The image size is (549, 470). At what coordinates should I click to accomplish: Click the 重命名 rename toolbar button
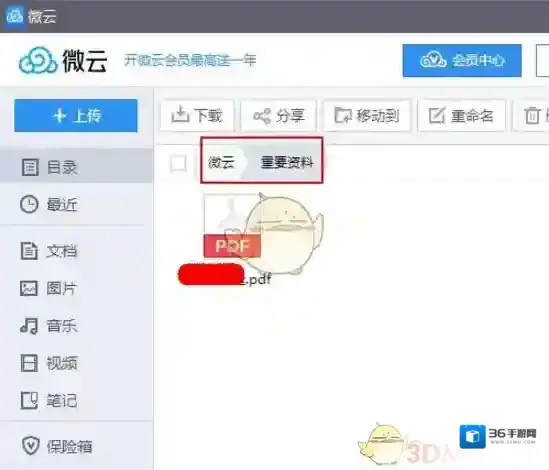(461, 116)
